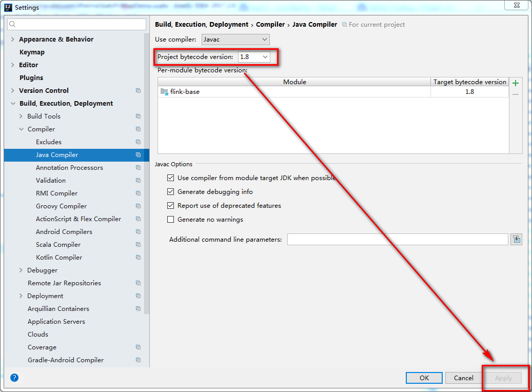
Task: Open the Project bytecode version dropdown
Action: [254, 57]
